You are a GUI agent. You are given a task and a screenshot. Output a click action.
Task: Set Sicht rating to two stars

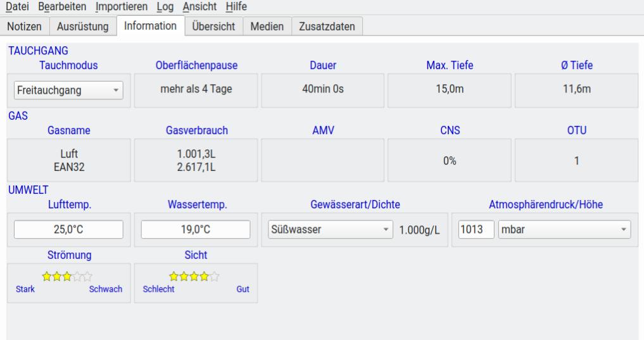point(184,276)
